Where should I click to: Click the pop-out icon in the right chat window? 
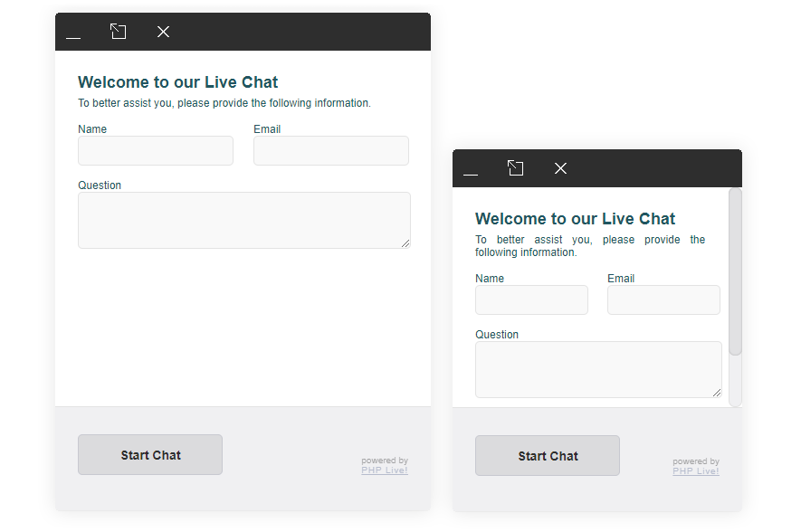point(515,167)
